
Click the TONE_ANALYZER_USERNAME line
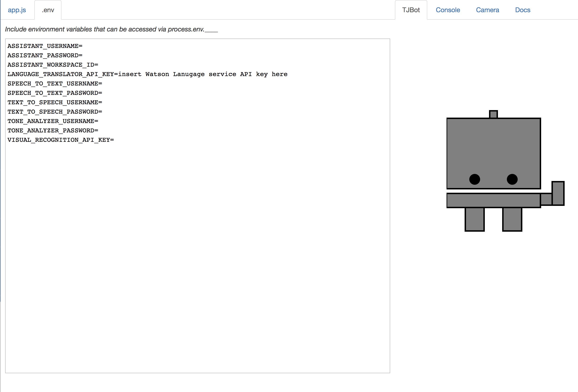53,121
